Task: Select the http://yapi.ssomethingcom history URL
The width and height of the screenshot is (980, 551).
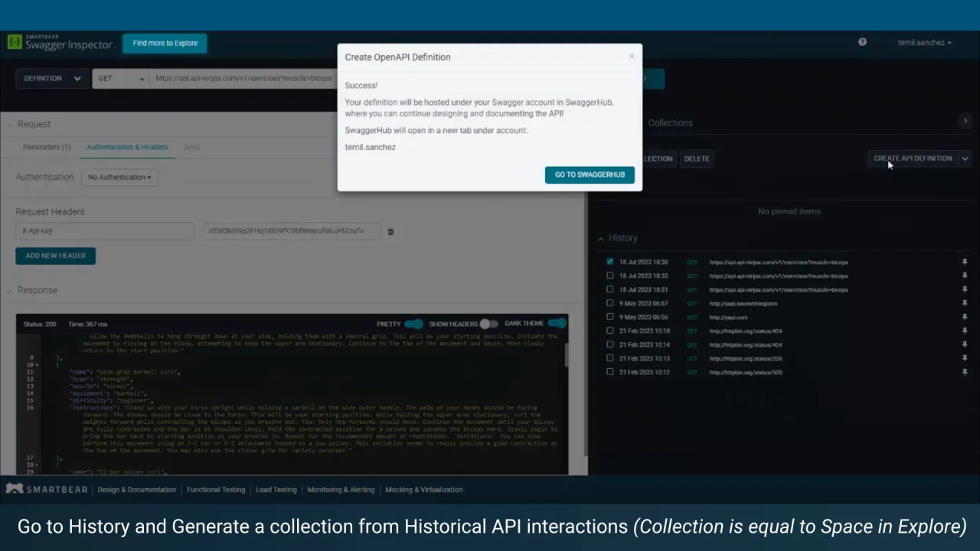Action: tap(743, 304)
